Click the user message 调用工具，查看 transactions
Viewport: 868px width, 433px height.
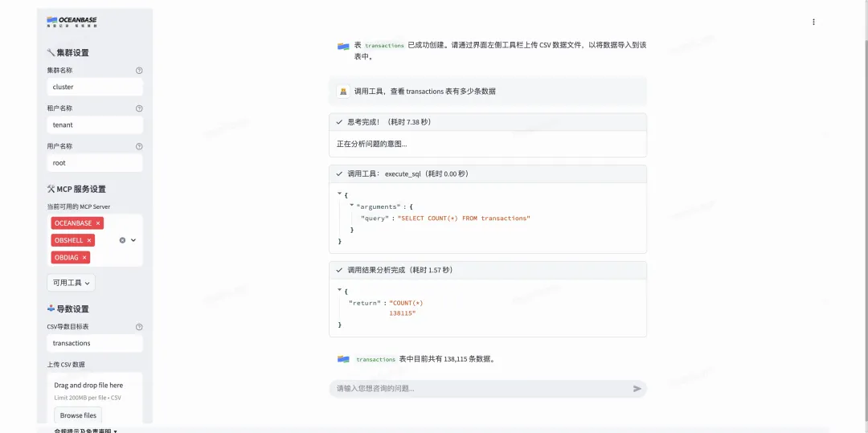(424, 92)
